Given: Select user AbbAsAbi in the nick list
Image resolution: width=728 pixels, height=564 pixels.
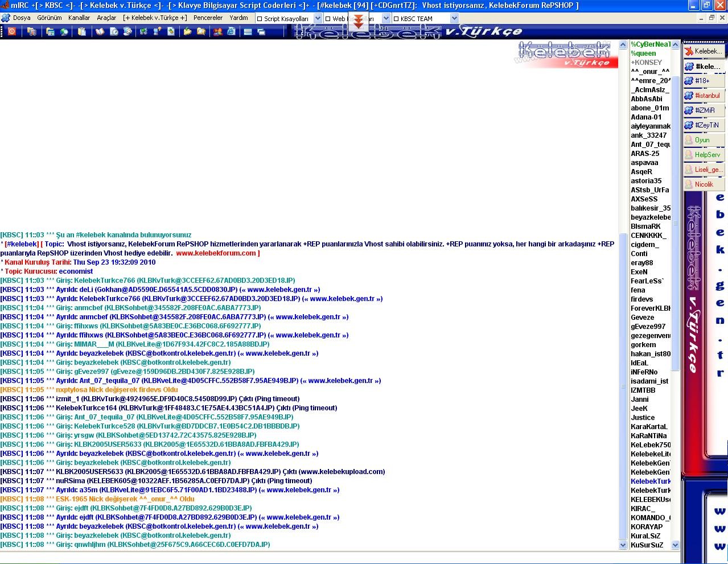Looking at the screenshot, I should click(646, 99).
